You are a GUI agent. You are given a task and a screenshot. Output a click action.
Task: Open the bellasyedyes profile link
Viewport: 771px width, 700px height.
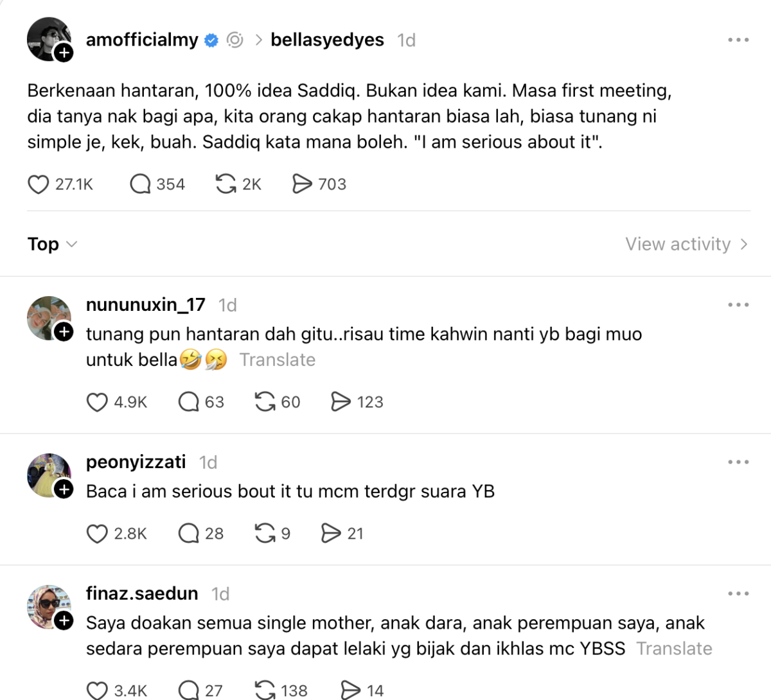327,40
